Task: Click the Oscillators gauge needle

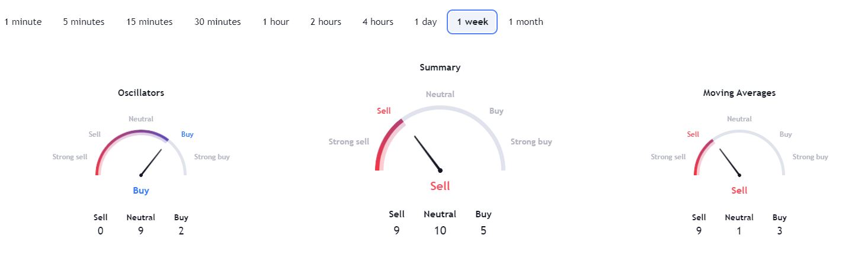Action: 151,162
